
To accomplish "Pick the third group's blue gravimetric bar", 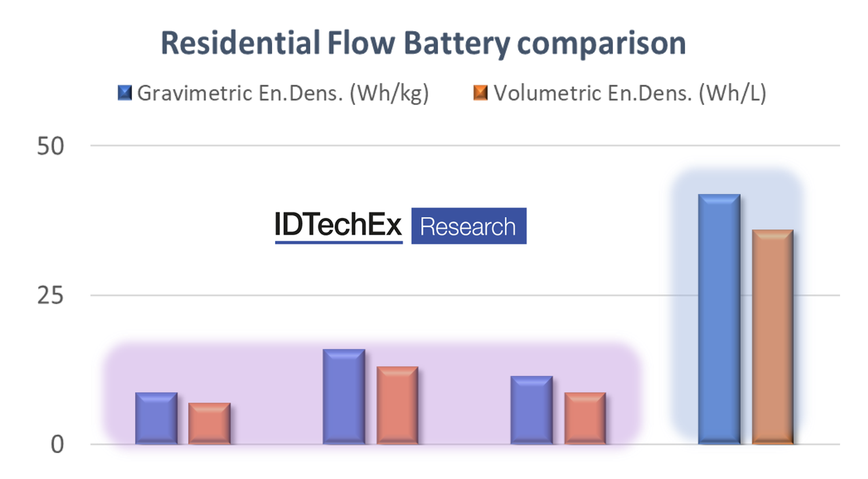I will click(531, 411).
